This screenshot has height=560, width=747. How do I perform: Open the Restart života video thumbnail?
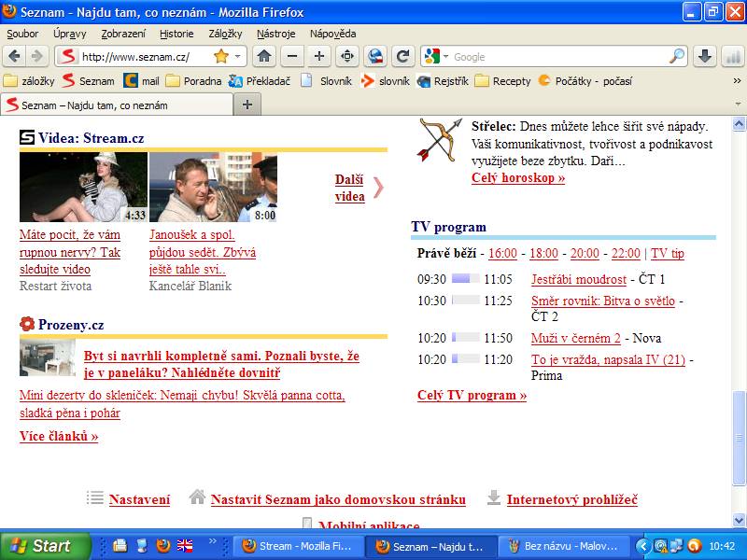[x=83, y=187]
